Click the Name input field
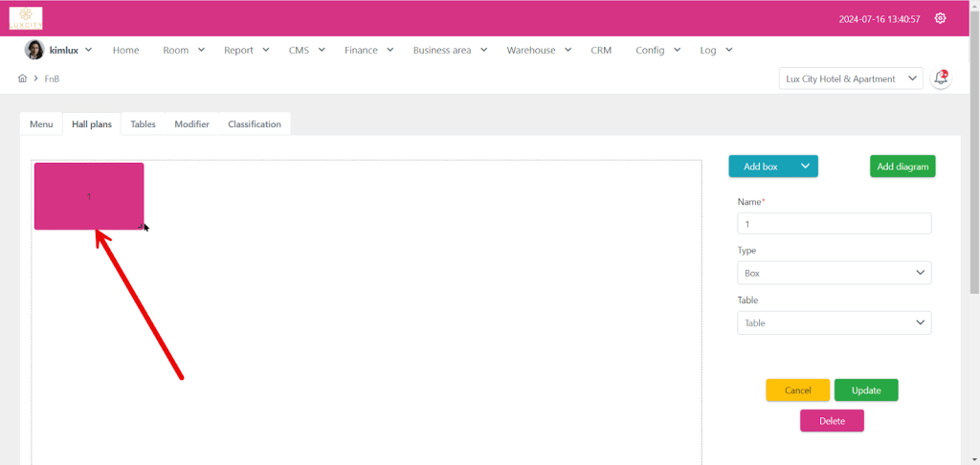The image size is (980, 465). 834,223
